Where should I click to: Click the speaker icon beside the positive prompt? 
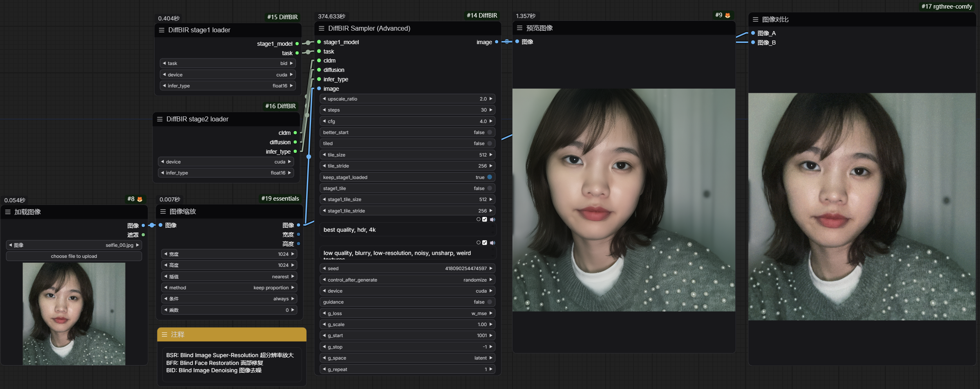pos(492,219)
